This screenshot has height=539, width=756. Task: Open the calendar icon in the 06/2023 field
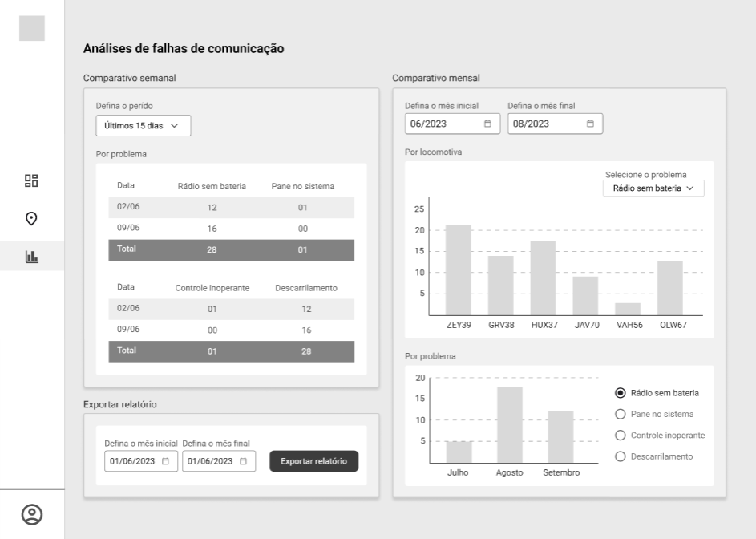pos(489,124)
